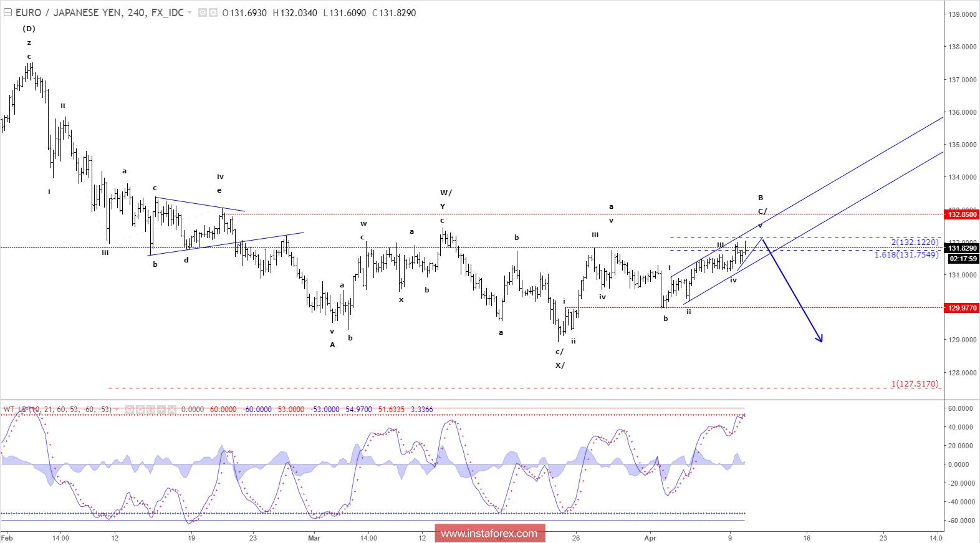Open main series settings gear icon
The image size is (980, 543).
point(213,12)
